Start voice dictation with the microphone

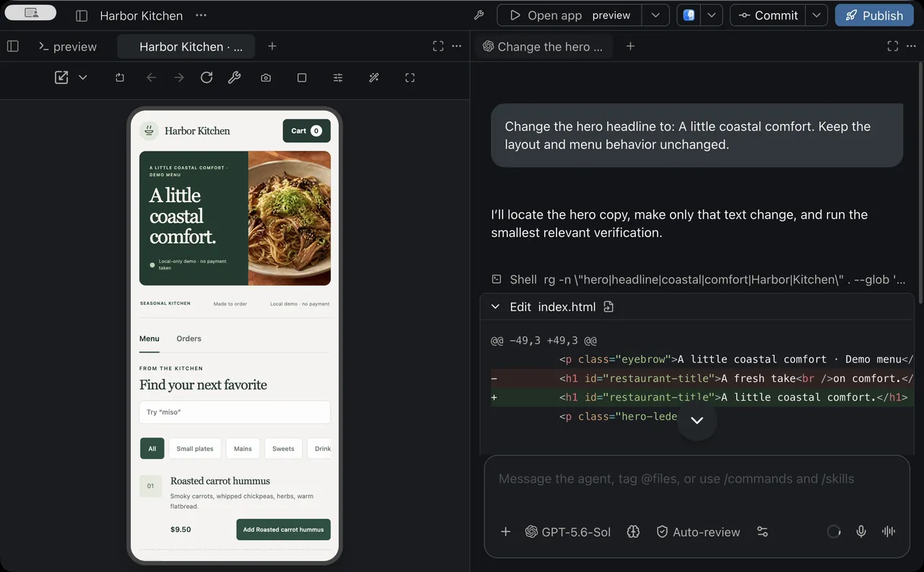click(861, 532)
